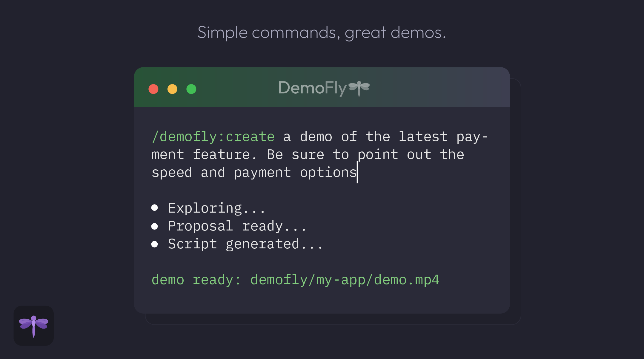Click the bullet next to Exploring...
The image size is (644, 359).
click(x=155, y=208)
